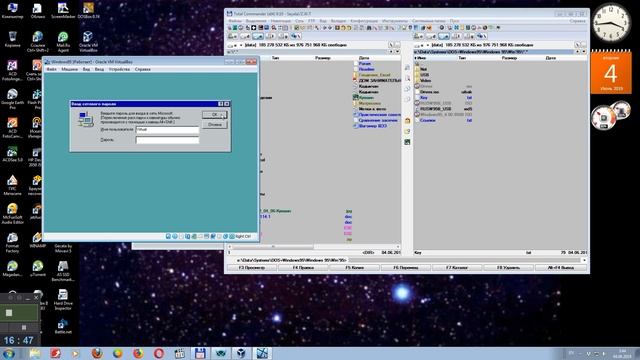Image resolution: width=640 pixels, height=360 pixels.
Task: Open the uTorrent desktop shortcut
Action: click(38, 269)
